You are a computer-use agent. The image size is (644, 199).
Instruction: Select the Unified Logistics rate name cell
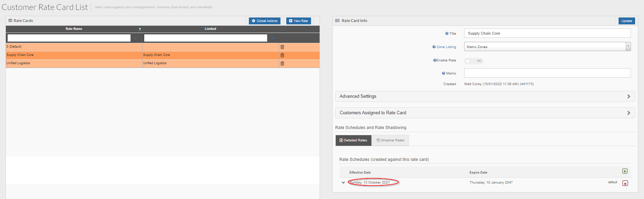pos(74,63)
